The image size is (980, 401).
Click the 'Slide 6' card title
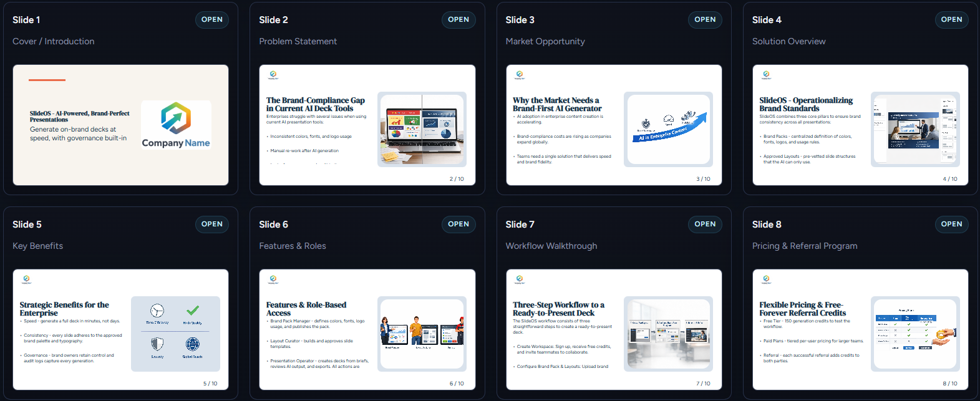tap(273, 225)
